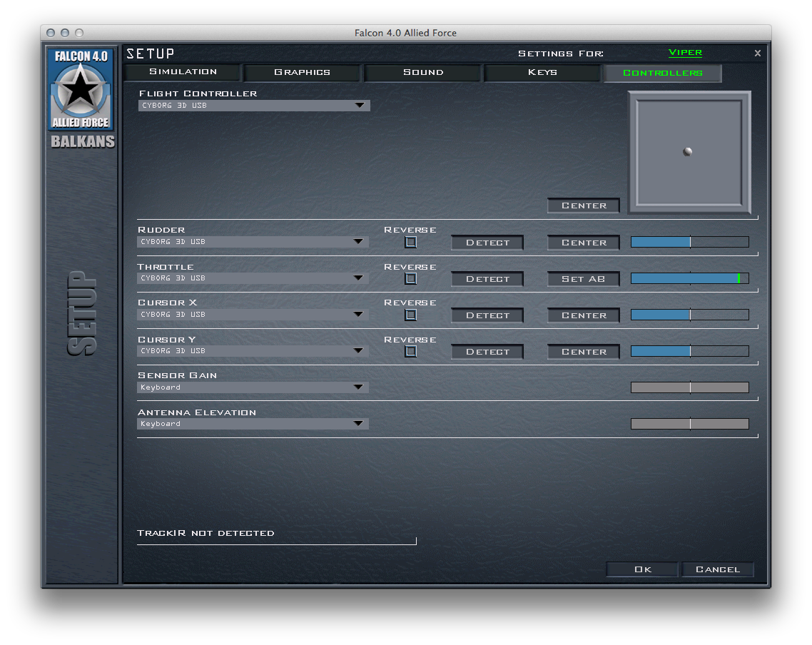Click the Rudder axis indicator bar
Screen dimensions: 812x645
pyautogui.click(x=690, y=242)
